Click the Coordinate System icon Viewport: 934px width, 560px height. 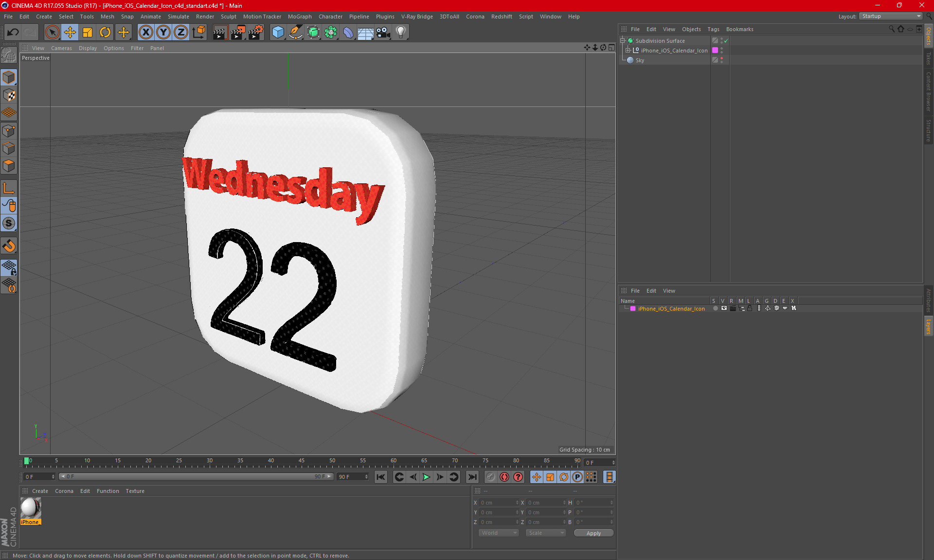click(199, 33)
